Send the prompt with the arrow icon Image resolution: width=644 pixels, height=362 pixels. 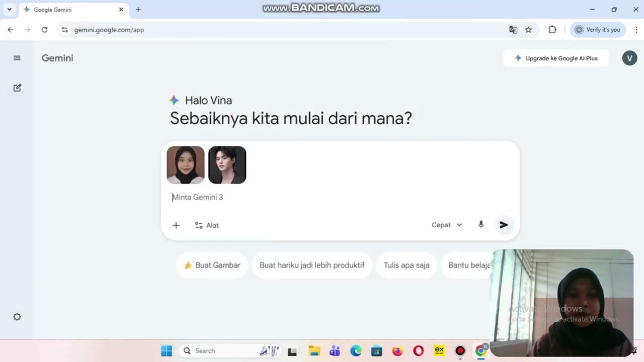tap(504, 225)
